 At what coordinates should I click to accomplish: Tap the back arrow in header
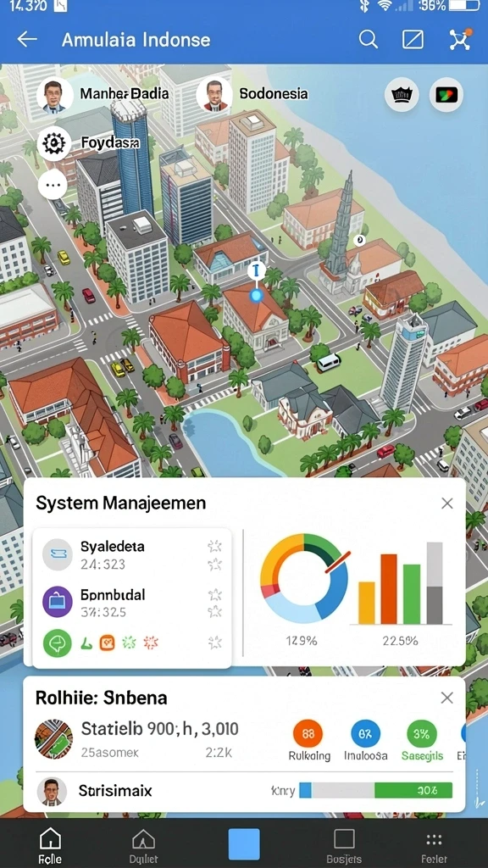pos(26,39)
